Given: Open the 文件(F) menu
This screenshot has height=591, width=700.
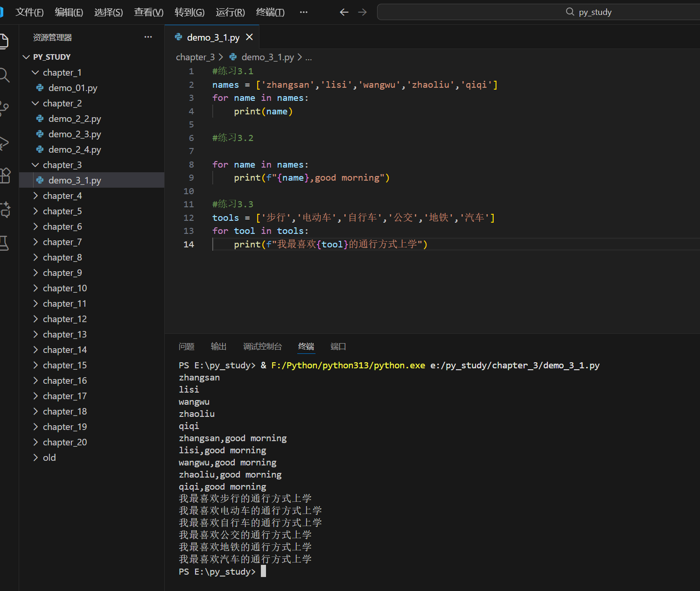Looking at the screenshot, I should 29,12.
